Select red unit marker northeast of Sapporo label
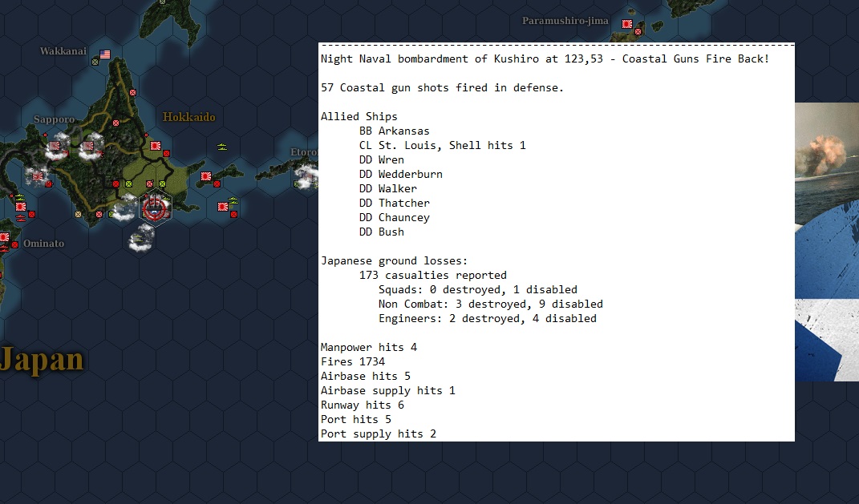This screenshot has height=504, width=859. 115,123
